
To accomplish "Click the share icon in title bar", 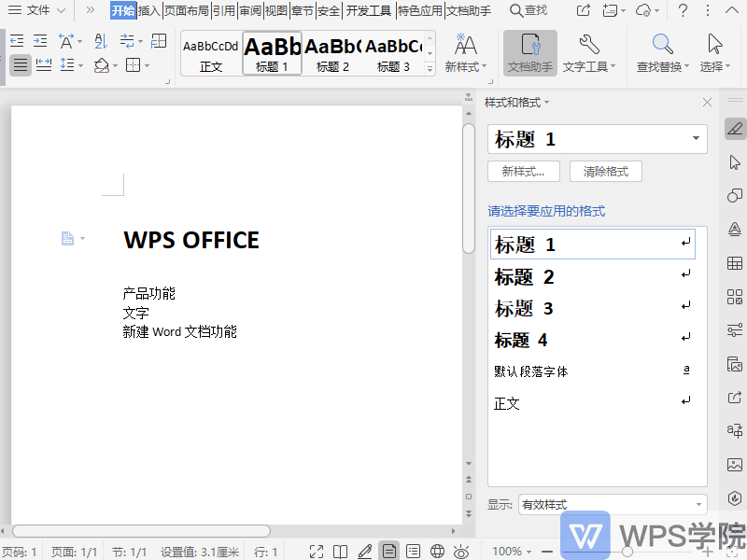I will point(583,10).
